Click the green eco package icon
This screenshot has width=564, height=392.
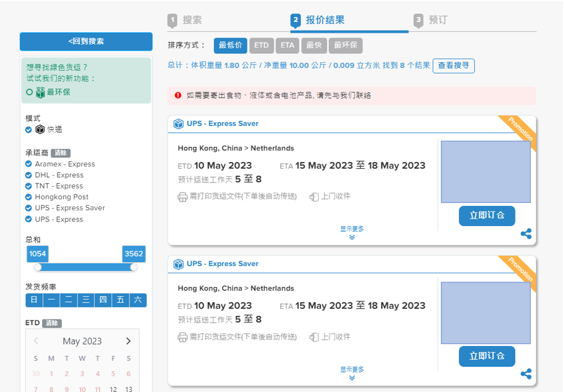[x=40, y=92]
